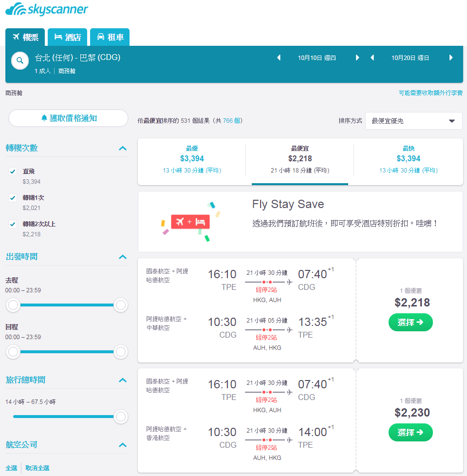Click the 回程 slider right handle
The image size is (467, 476).
pos(121,352)
